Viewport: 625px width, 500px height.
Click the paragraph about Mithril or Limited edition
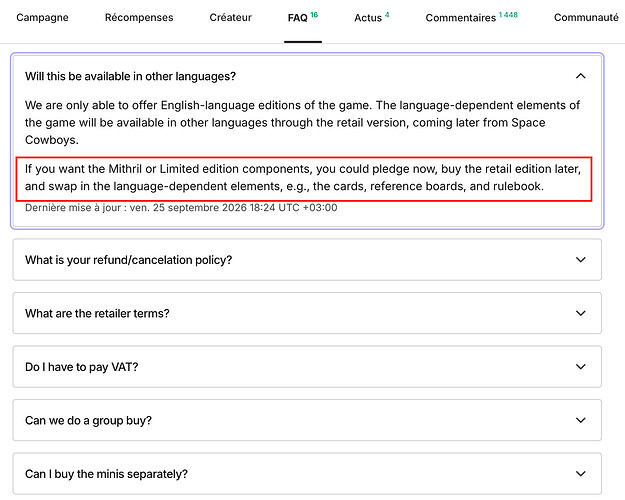click(303, 177)
